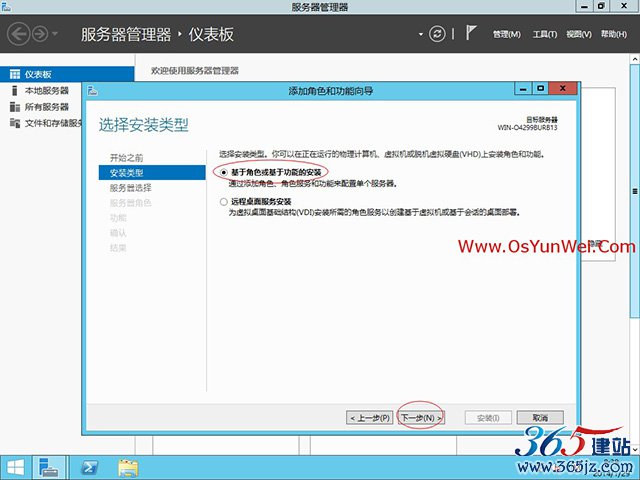This screenshot has width=640, height=480.
Task: Open the 视图(V) menu
Action: (x=579, y=34)
